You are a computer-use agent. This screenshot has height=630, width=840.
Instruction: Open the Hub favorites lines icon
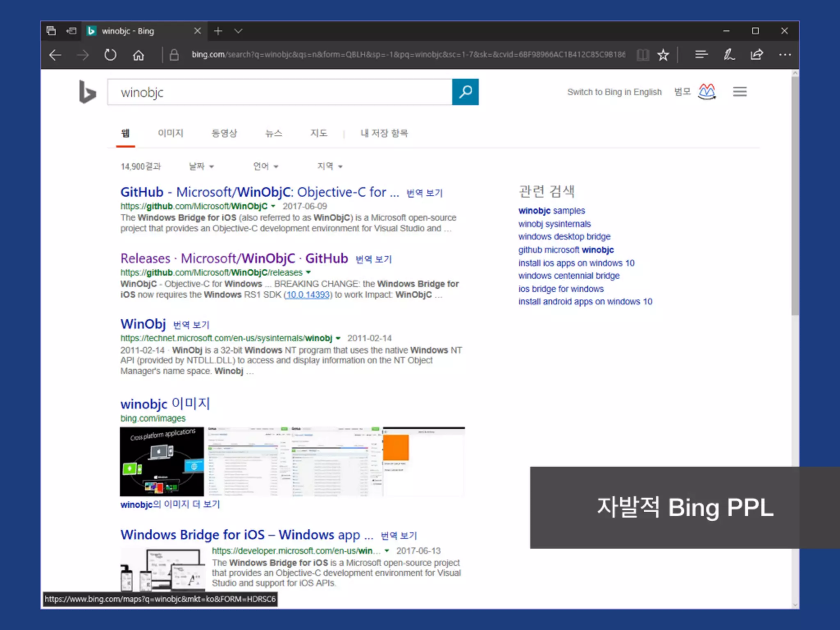pos(701,55)
